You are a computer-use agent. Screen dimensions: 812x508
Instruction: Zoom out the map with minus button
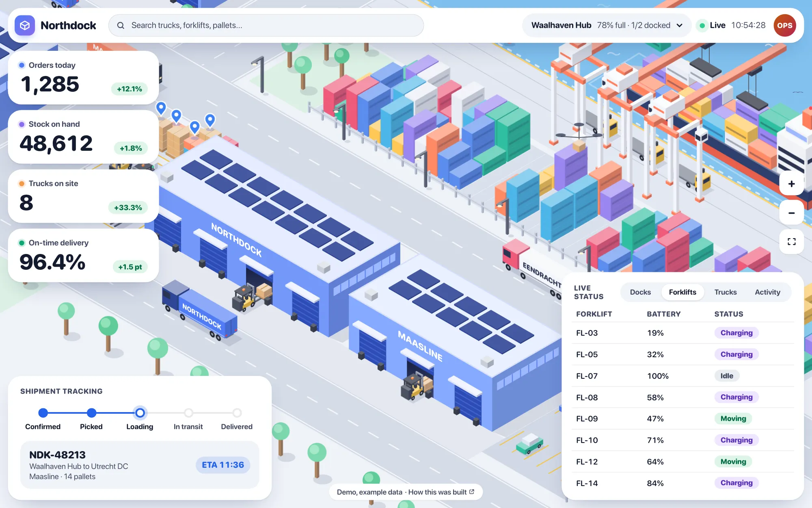[791, 213]
